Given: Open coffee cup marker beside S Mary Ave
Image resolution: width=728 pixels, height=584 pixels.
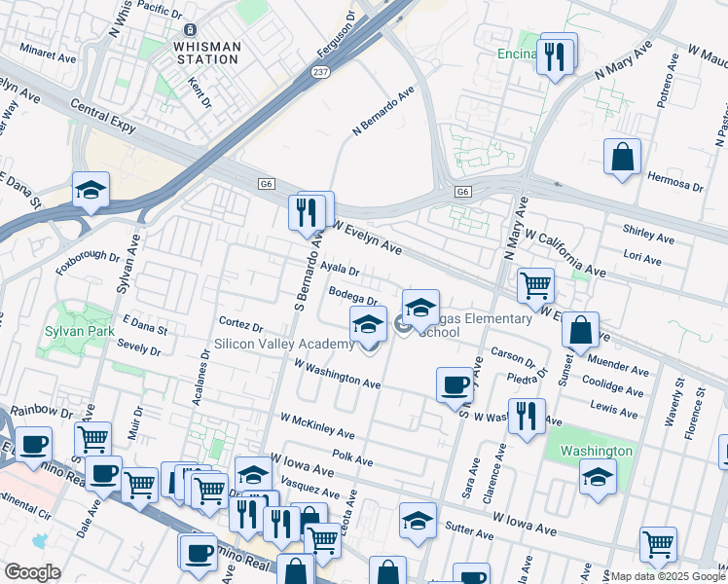Looking at the screenshot, I should click(x=455, y=386).
